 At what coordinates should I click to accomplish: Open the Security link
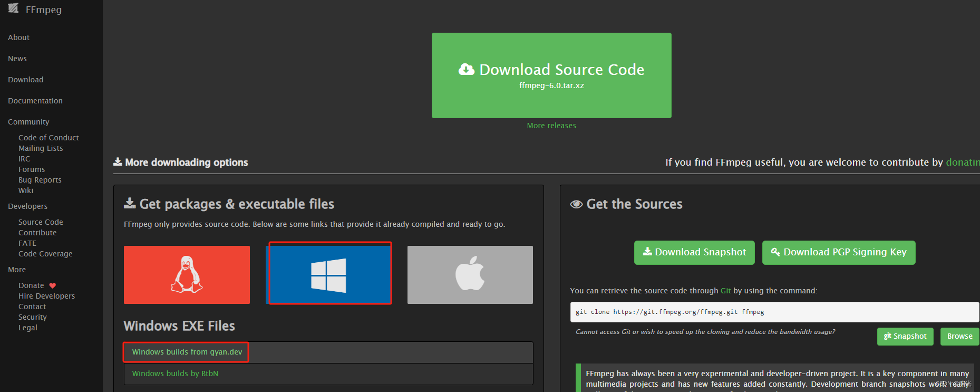pyautogui.click(x=33, y=317)
